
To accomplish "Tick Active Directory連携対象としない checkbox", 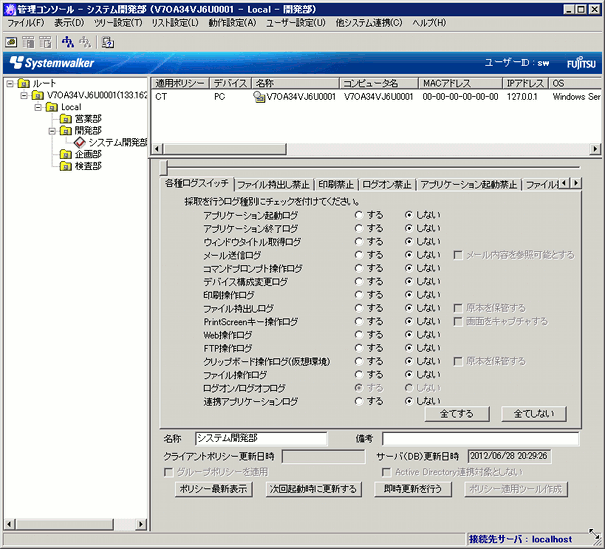I will click(386, 472).
